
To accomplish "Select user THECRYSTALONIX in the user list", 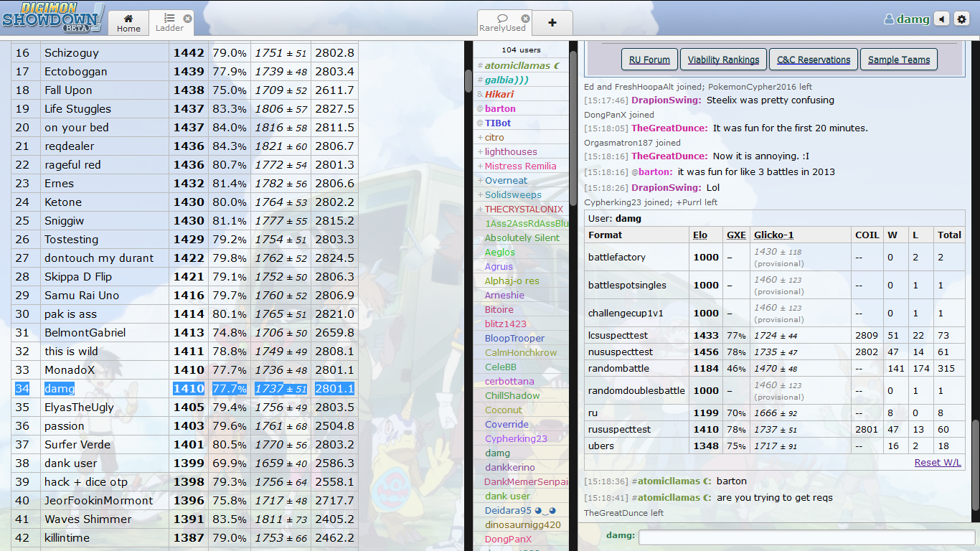I will tap(521, 209).
